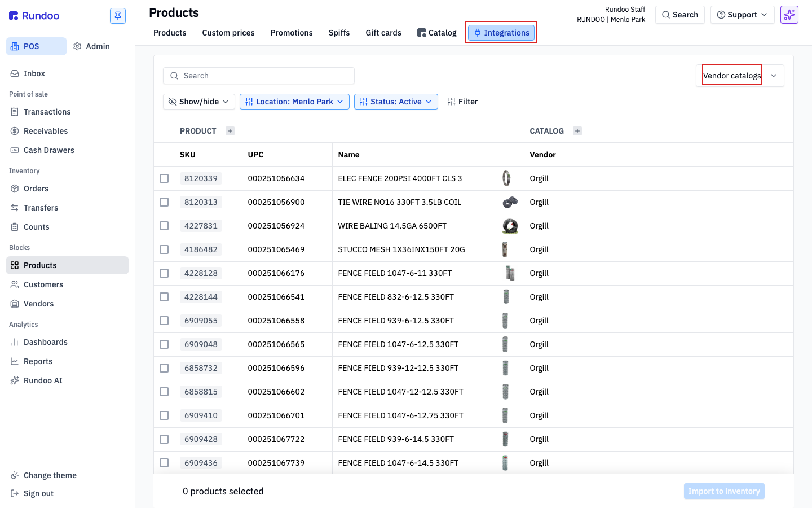Switch to the Custom prices tab
The width and height of the screenshot is (812, 508).
point(228,33)
